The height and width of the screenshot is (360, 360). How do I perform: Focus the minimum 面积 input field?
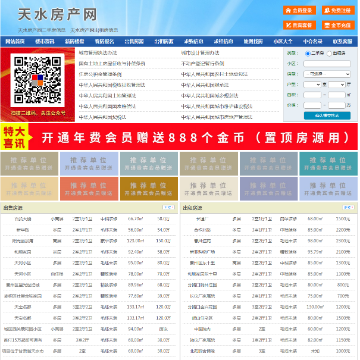[x=312, y=95]
